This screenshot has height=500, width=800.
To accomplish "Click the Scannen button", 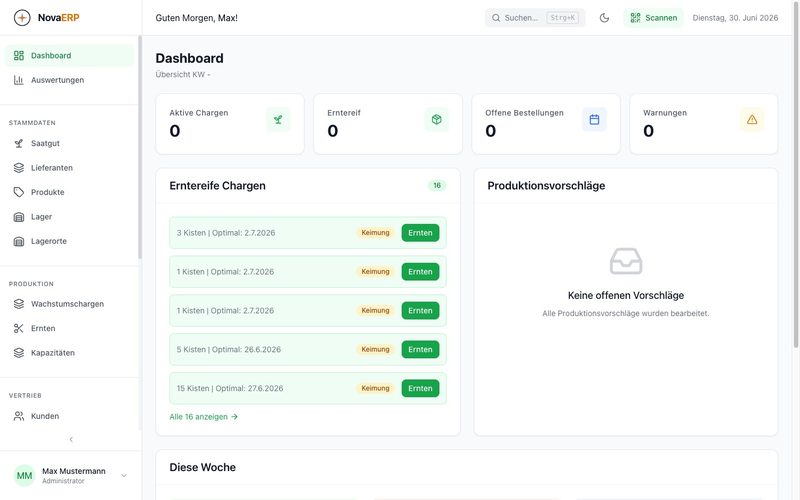I will (654, 18).
